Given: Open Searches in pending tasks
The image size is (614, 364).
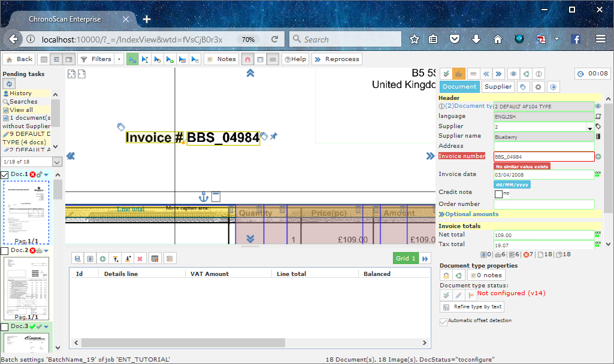Looking at the screenshot, I should coord(23,101).
